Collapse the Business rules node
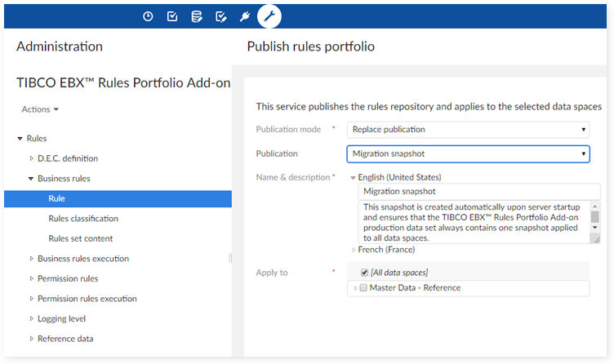This screenshot has height=364, width=614. pos(31,179)
